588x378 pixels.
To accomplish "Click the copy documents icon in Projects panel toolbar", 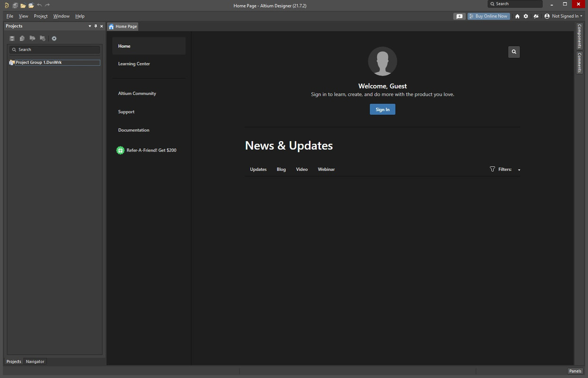I will point(22,38).
